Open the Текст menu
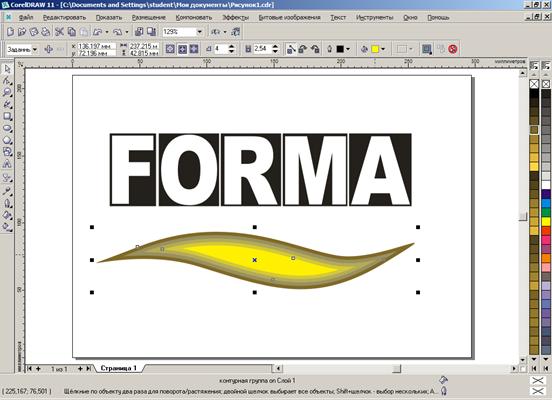Viewport: 552px width, 400px height. click(x=338, y=17)
